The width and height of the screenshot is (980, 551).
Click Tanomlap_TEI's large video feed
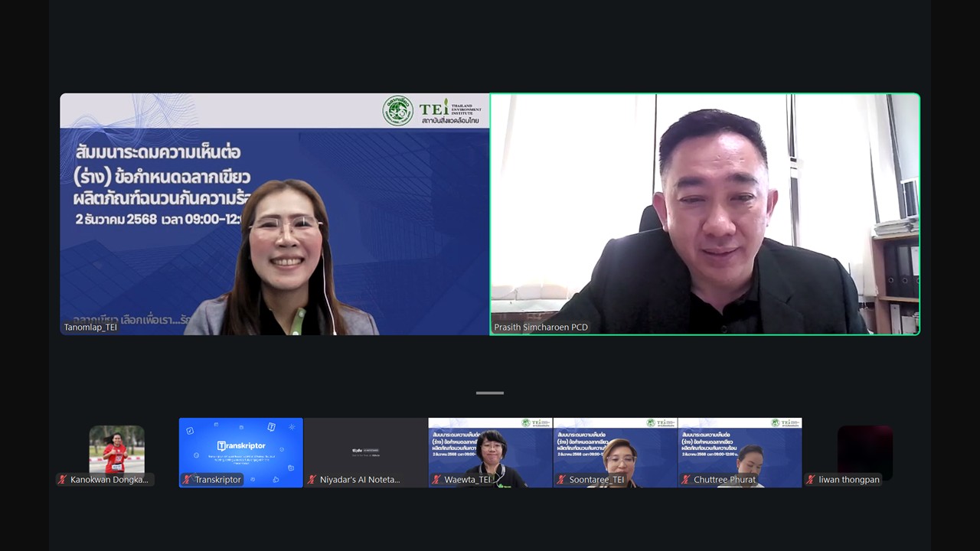(274, 214)
